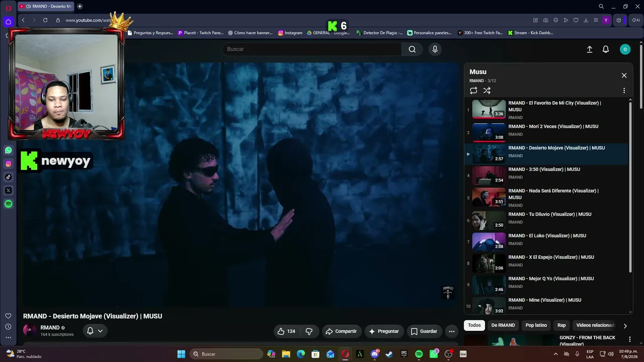
Task: Click the search magnifier in the title bar
Action: click(601, 7)
